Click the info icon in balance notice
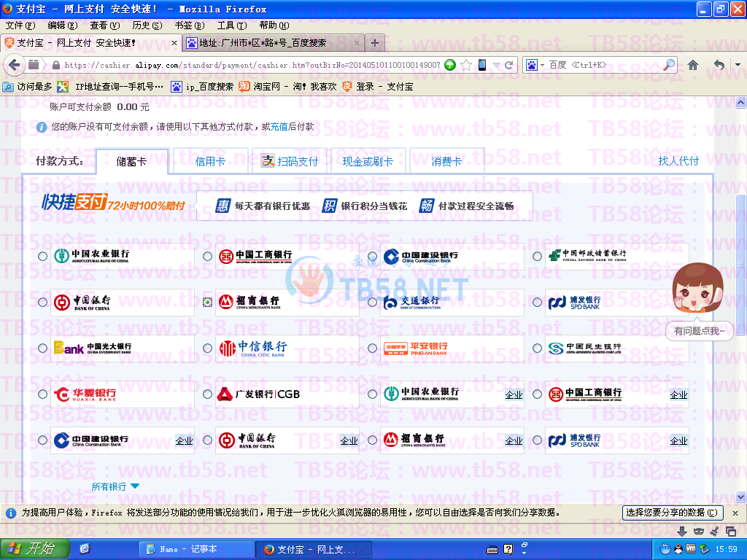This screenshot has height=560, width=747. (x=42, y=127)
